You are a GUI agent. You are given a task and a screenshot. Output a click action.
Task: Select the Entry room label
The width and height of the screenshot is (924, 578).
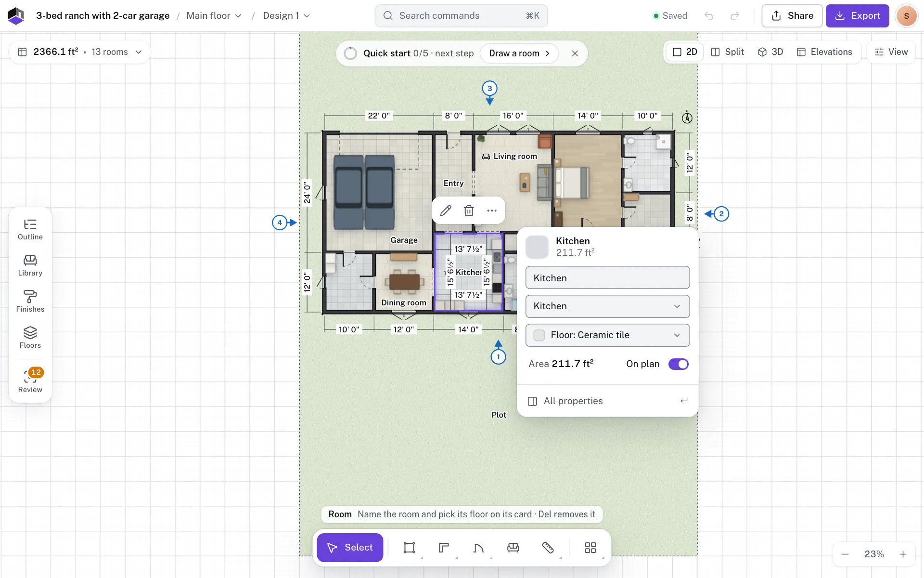(x=453, y=184)
